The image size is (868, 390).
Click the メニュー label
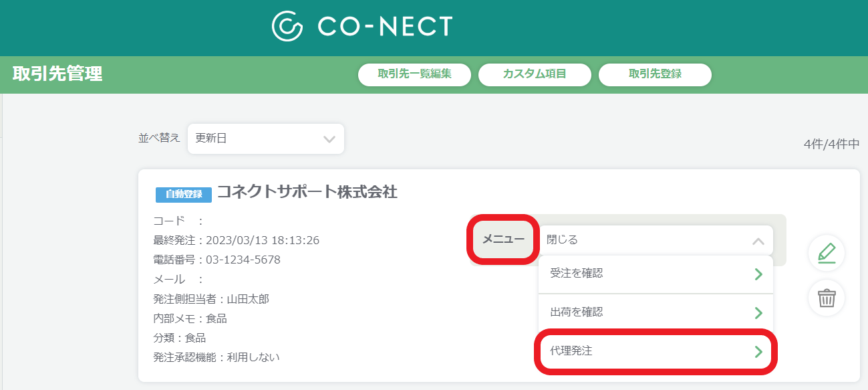pyautogui.click(x=503, y=239)
